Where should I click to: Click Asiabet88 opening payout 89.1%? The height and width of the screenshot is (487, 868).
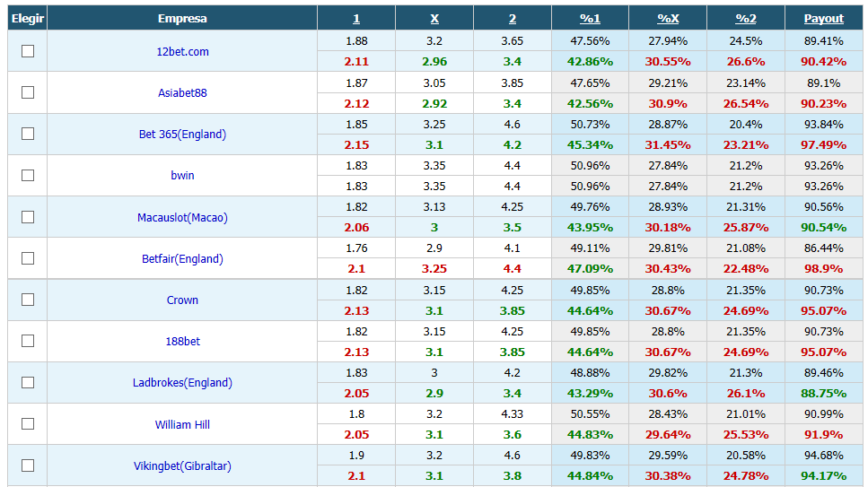tap(824, 83)
